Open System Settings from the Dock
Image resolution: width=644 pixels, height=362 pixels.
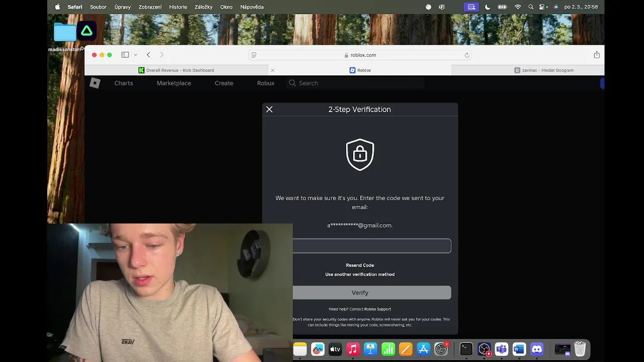click(x=441, y=349)
